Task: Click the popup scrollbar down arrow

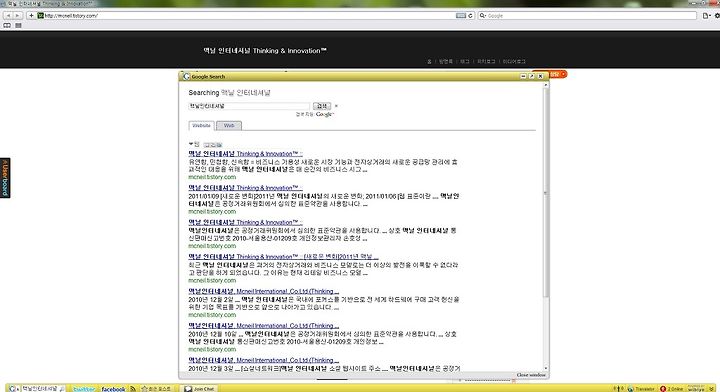Action: point(546,368)
